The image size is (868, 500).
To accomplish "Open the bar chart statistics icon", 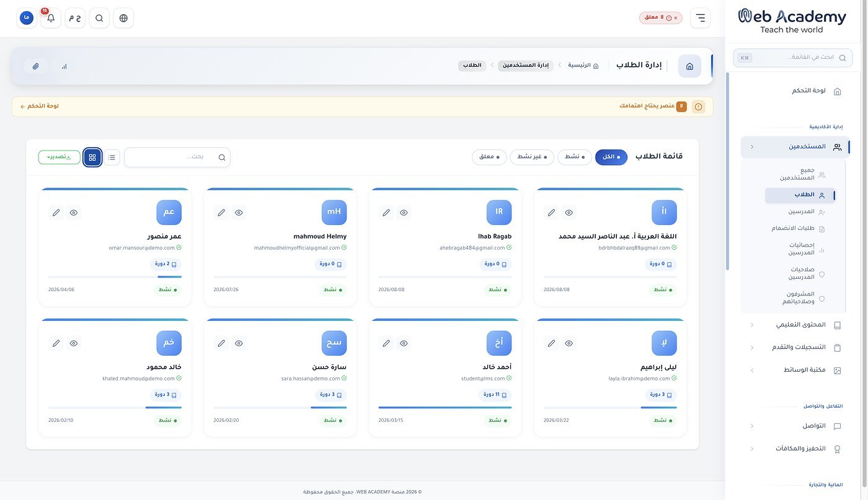I will (64, 66).
